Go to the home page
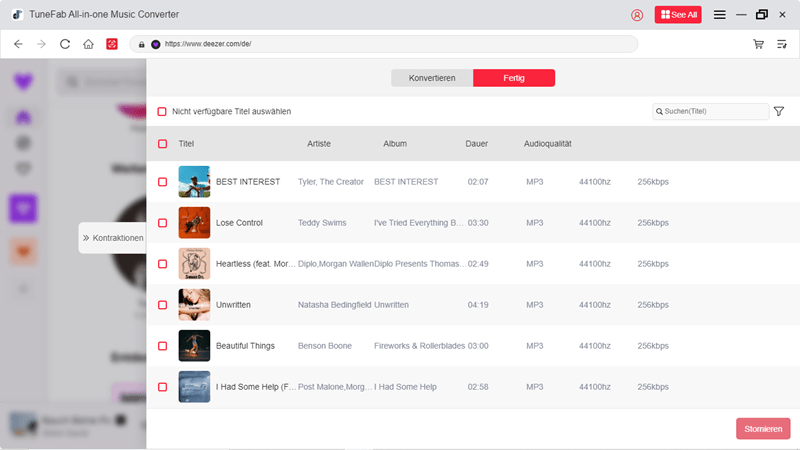800x450 pixels. click(x=88, y=44)
